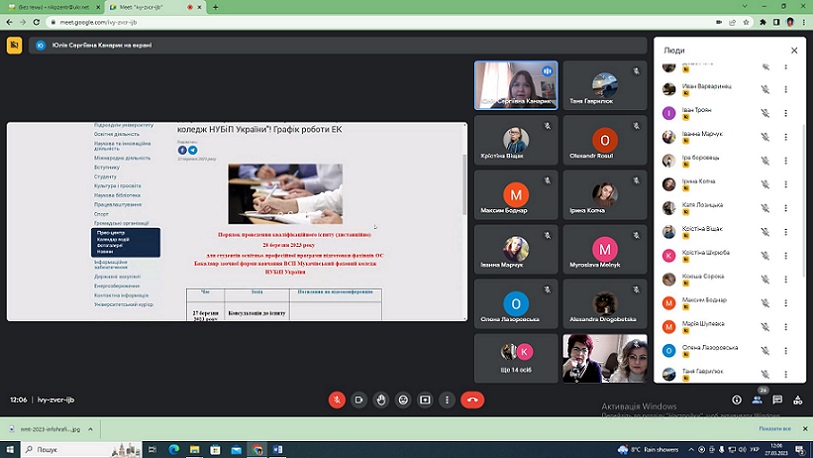Open the Rain showers weather widget
The height and width of the screenshot is (458, 813).
[648, 449]
